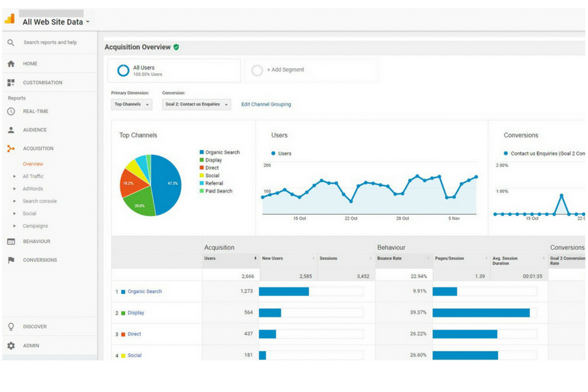Click the blue Organic Search pie slice
This screenshot has height=392, width=588.
pyautogui.click(x=168, y=183)
